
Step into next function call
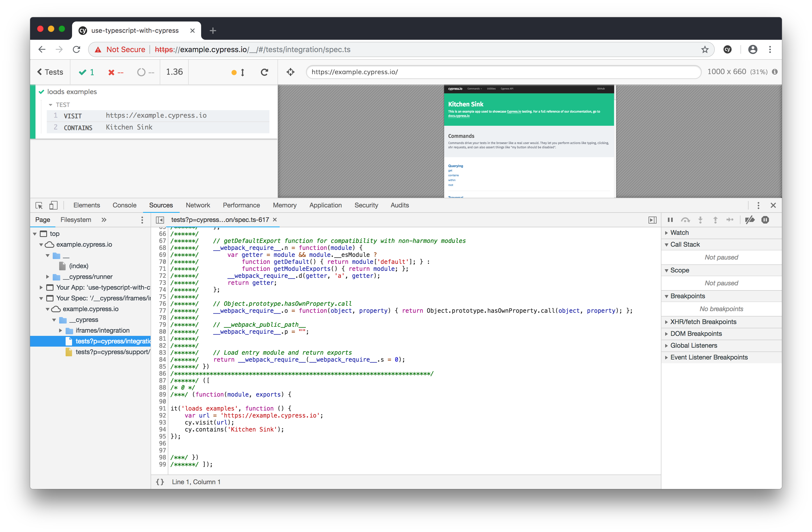(x=700, y=220)
